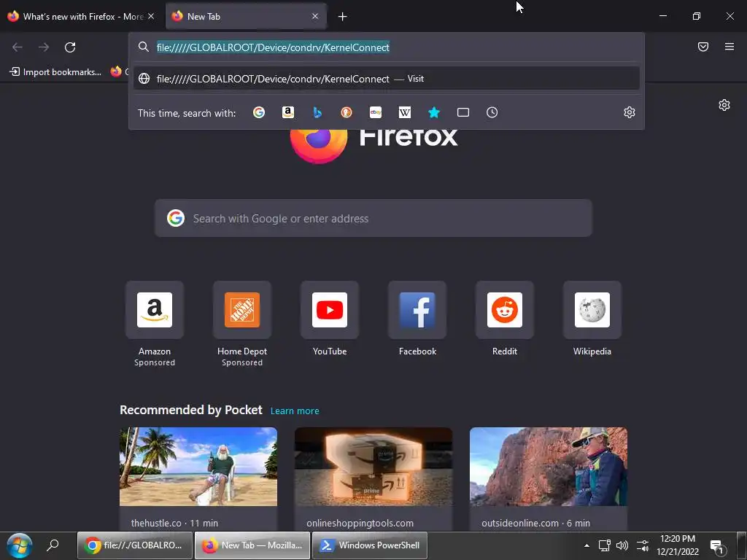Focus the Search with Google box
The height and width of the screenshot is (560, 747).
[x=373, y=219]
